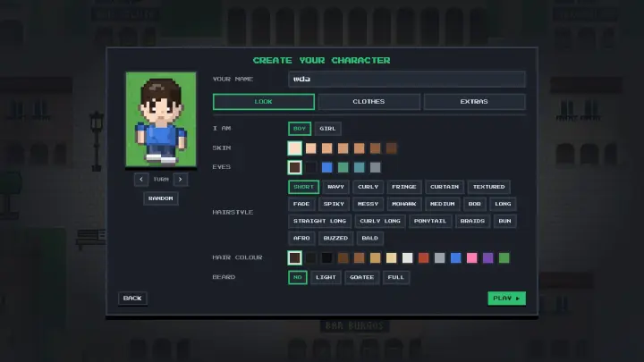The height and width of the screenshot is (362, 644).
Task: Select the Textured hairstyle
Action: pos(488,187)
